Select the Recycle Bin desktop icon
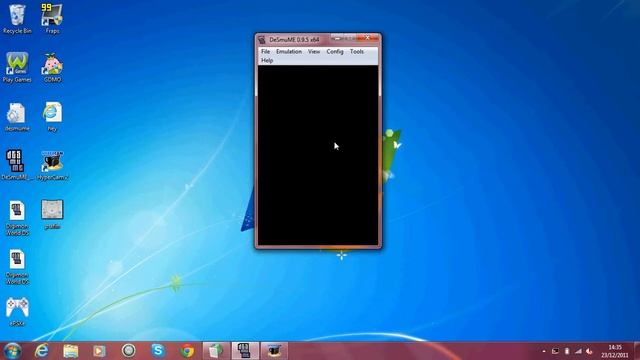The height and width of the screenshot is (360, 640). [x=17, y=19]
